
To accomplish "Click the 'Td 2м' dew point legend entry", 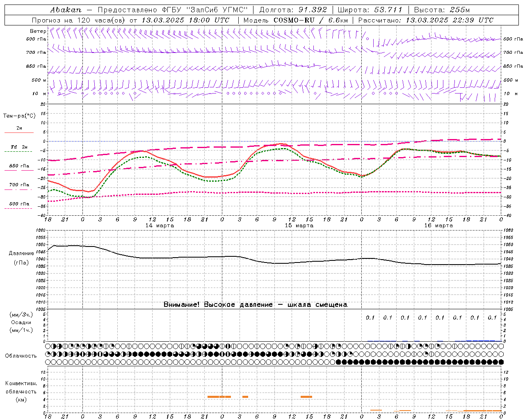I will pyautogui.click(x=19, y=147).
